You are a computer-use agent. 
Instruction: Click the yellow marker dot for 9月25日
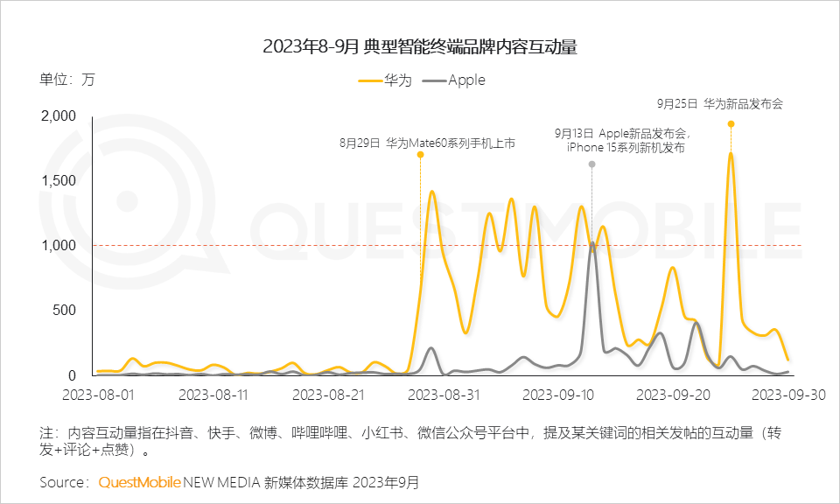pyautogui.click(x=731, y=124)
